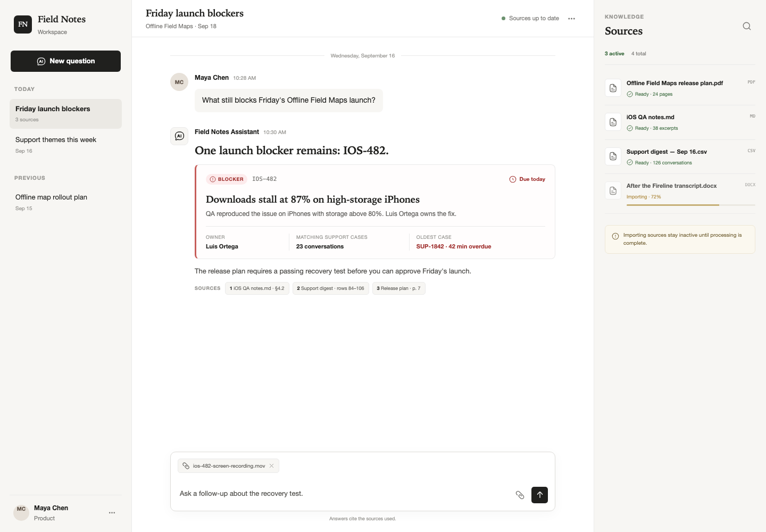The width and height of the screenshot is (766, 532).
Task: Click the BLOCKER badge on IOS-482
Action: tap(227, 179)
